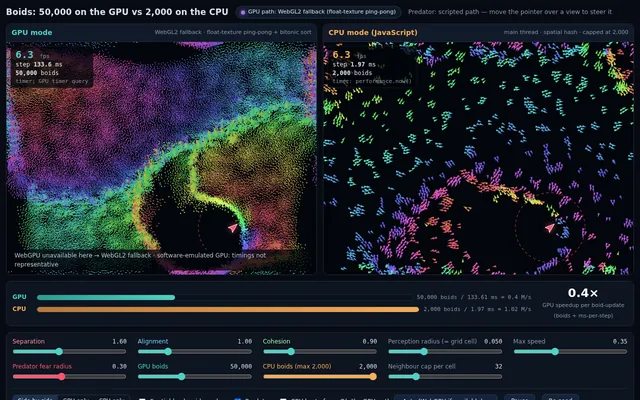This screenshot has height=400, width=640.
Task: Click the 'Predator: scripted path' hint text
Action: [x=510, y=12]
